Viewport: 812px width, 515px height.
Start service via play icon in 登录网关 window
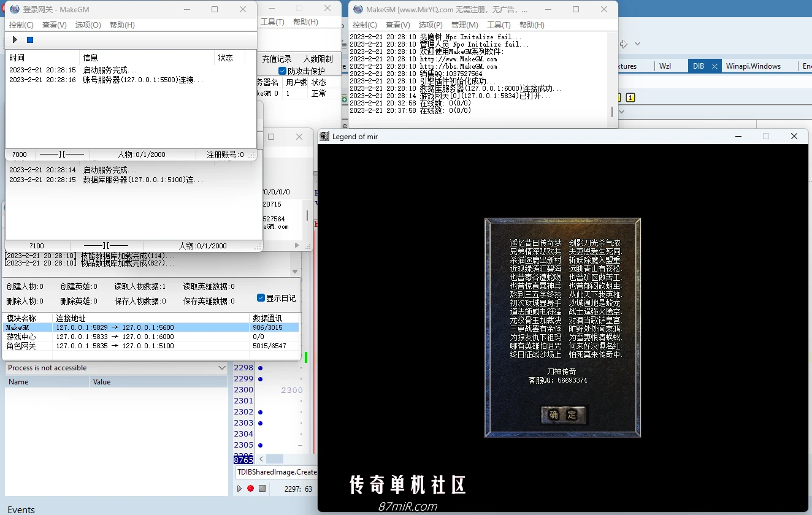pyautogui.click(x=15, y=40)
